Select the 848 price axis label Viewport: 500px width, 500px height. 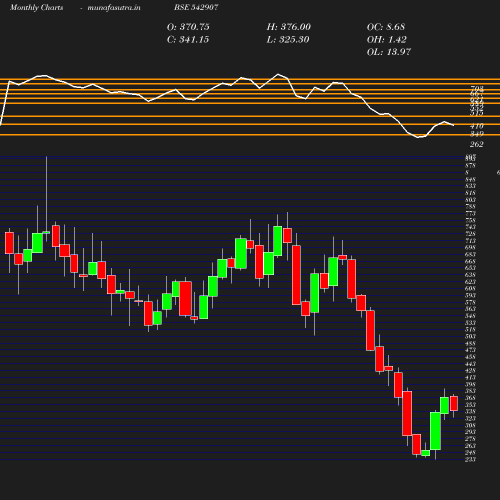pos(470,180)
